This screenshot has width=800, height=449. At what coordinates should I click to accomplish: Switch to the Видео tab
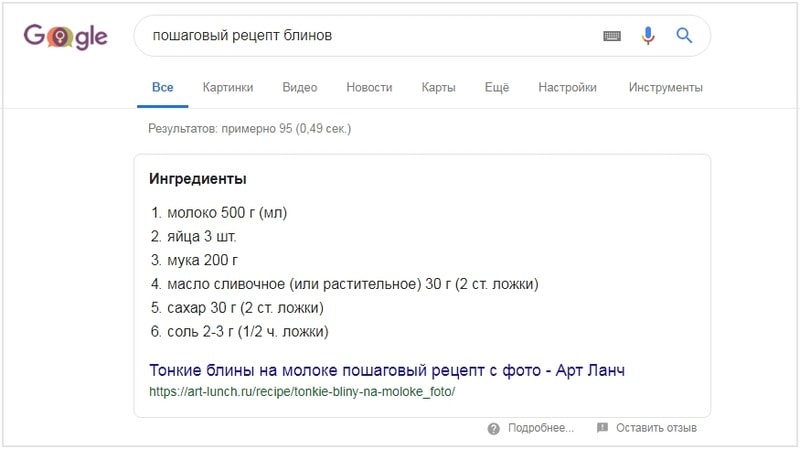[299, 87]
